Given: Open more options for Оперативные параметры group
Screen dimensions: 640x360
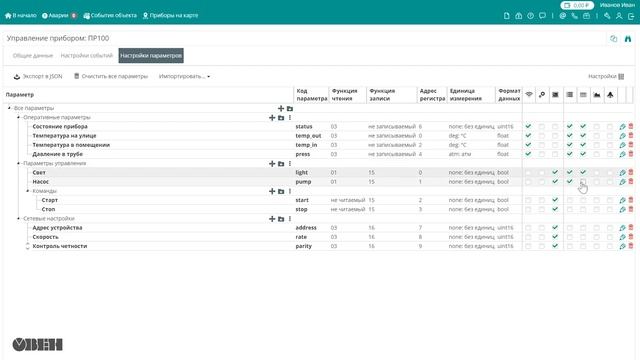Looking at the screenshot, I should coord(290,118).
